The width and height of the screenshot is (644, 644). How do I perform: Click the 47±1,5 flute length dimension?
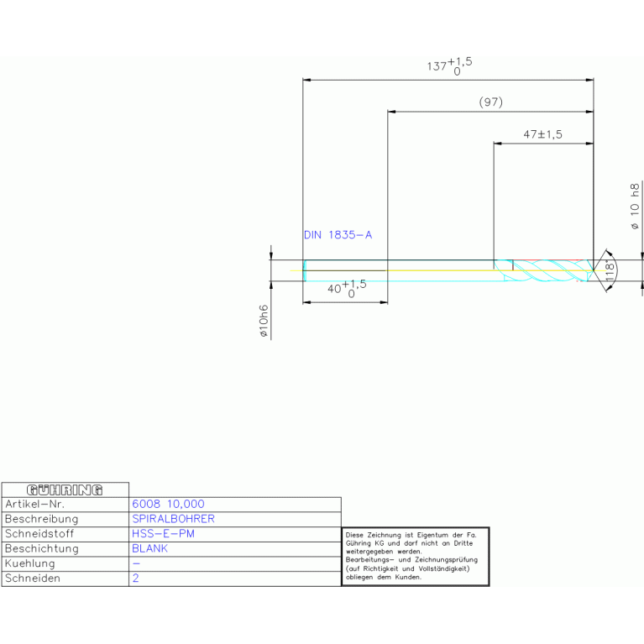tap(542, 134)
